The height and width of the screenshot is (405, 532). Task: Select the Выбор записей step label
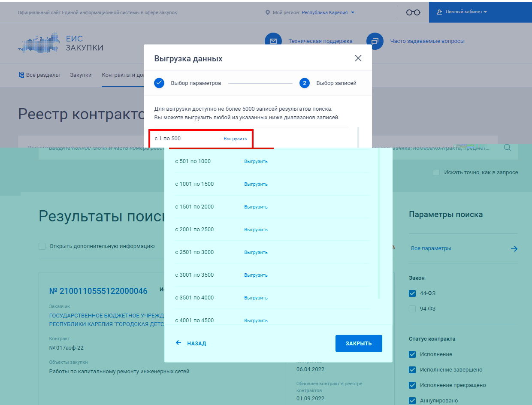click(336, 83)
